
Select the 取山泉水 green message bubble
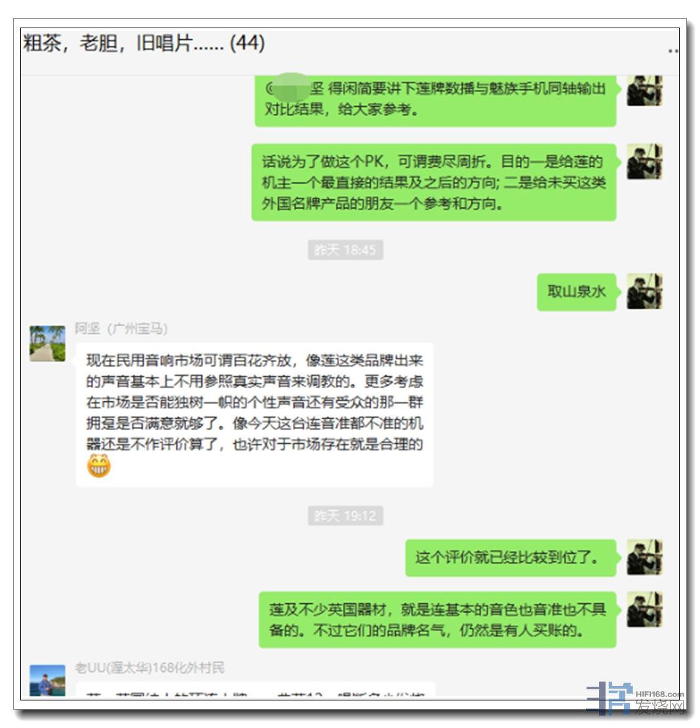click(x=576, y=292)
